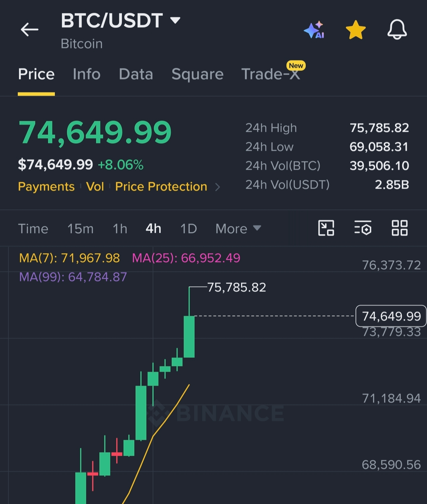Toggle the favorite star icon

click(x=356, y=30)
